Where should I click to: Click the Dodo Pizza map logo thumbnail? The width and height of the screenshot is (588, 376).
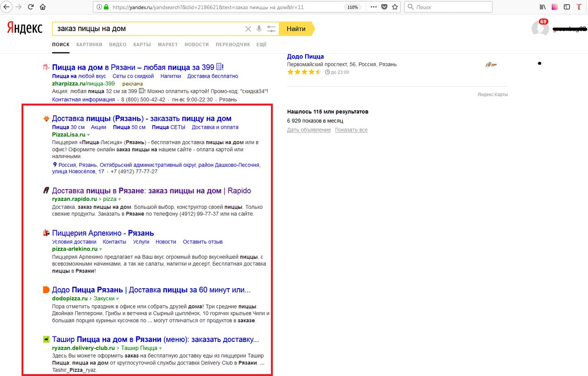pos(491,65)
